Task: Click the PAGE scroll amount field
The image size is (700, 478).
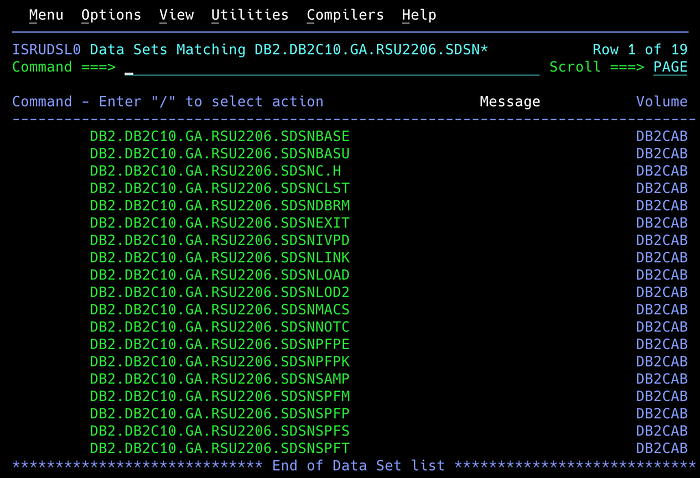Action: coord(670,67)
